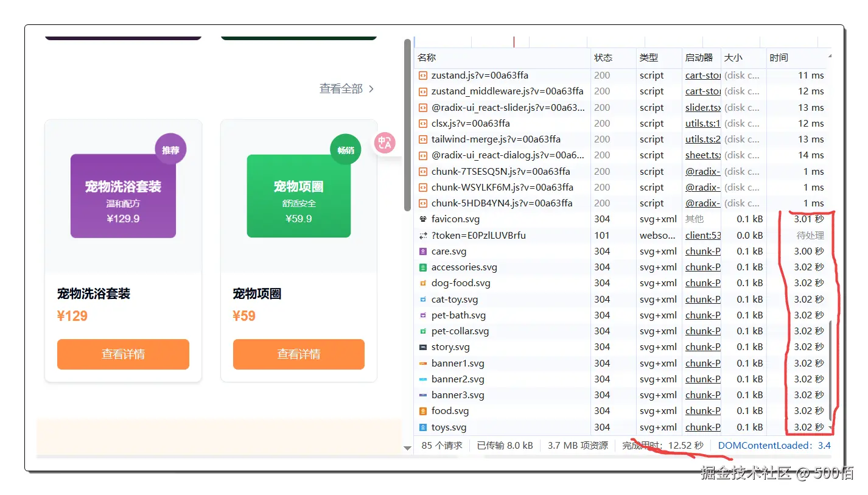
Task: Click the 待处理 time cell
Action: [x=810, y=235]
